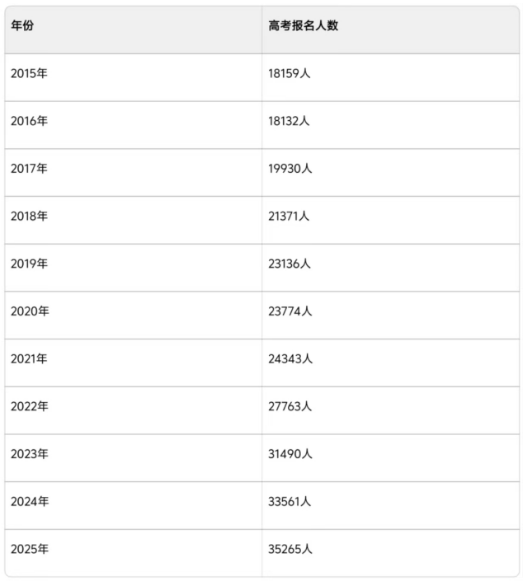Screen dimensions: 524x584
Task: Click the 2020年 row label
Action: pos(30,311)
